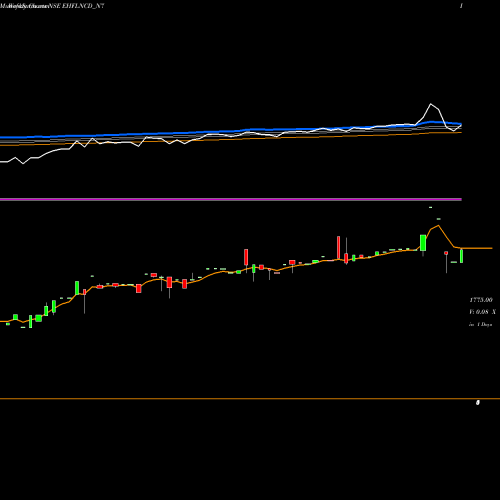This screenshot has width=500, height=500.
Task: Click the 'in 1 Days' label
Action: (x=480, y=324)
